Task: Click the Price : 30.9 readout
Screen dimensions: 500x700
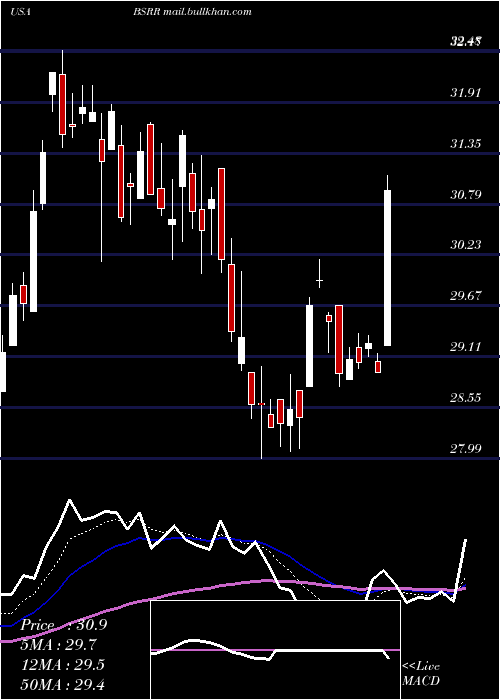Action: click(x=64, y=625)
